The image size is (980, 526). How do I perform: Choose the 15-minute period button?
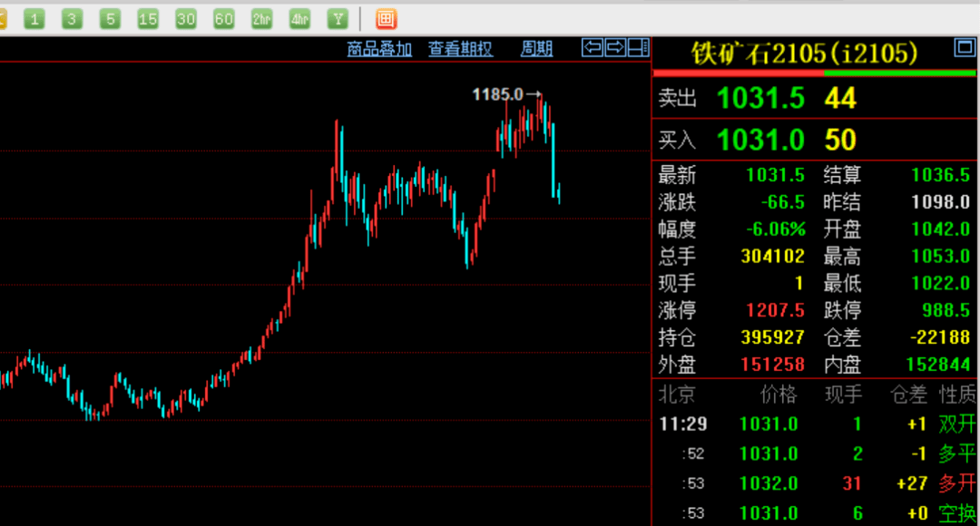click(148, 18)
